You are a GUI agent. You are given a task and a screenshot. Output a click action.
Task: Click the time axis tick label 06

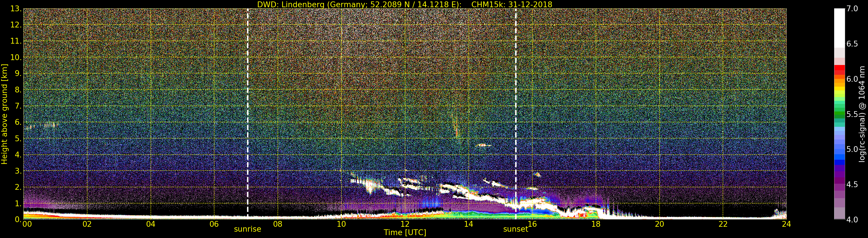click(214, 224)
